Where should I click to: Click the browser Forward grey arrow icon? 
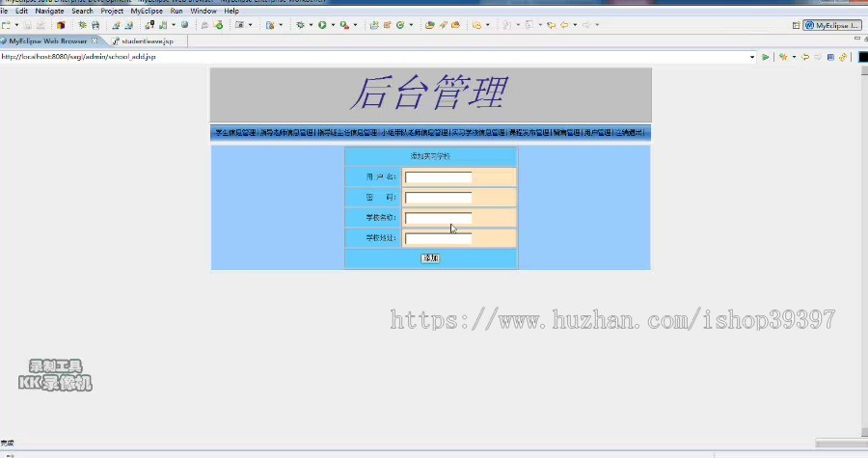(818, 57)
